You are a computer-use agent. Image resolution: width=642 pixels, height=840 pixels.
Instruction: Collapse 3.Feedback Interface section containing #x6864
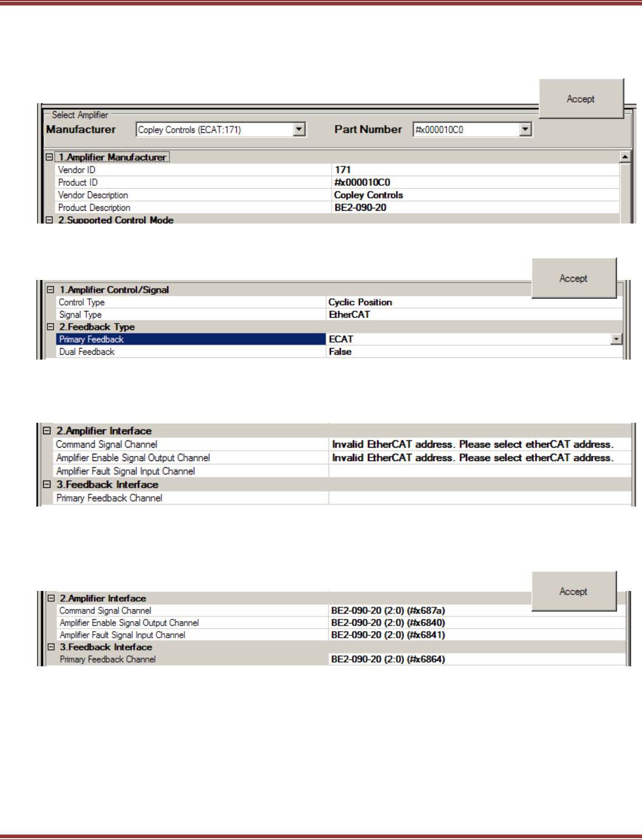coord(51,647)
